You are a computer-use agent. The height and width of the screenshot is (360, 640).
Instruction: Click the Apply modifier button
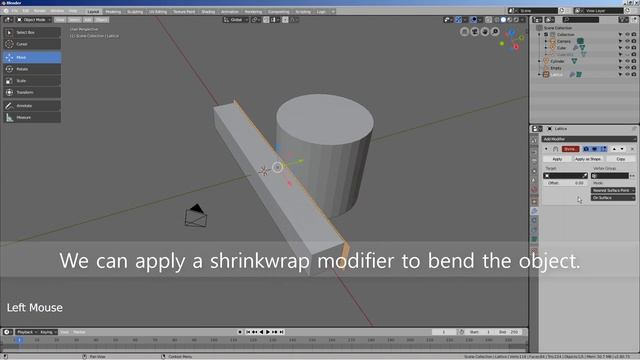tap(557, 159)
